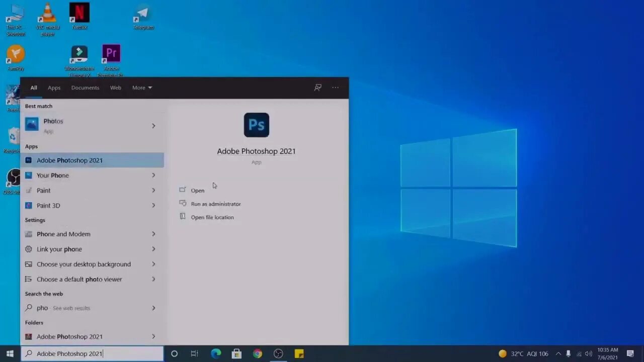The width and height of the screenshot is (644, 362).
Task: Open Task View on the taskbar
Action: click(195, 353)
